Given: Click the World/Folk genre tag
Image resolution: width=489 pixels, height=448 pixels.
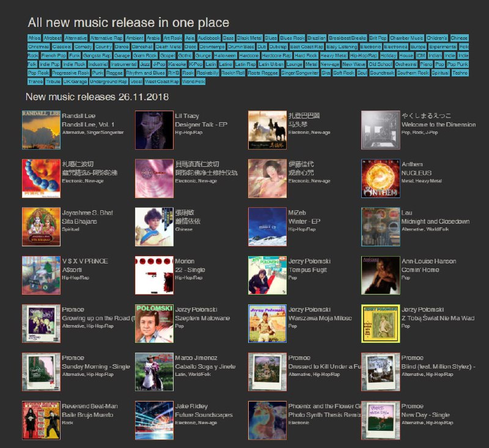Looking at the screenshot, I should [x=193, y=82].
